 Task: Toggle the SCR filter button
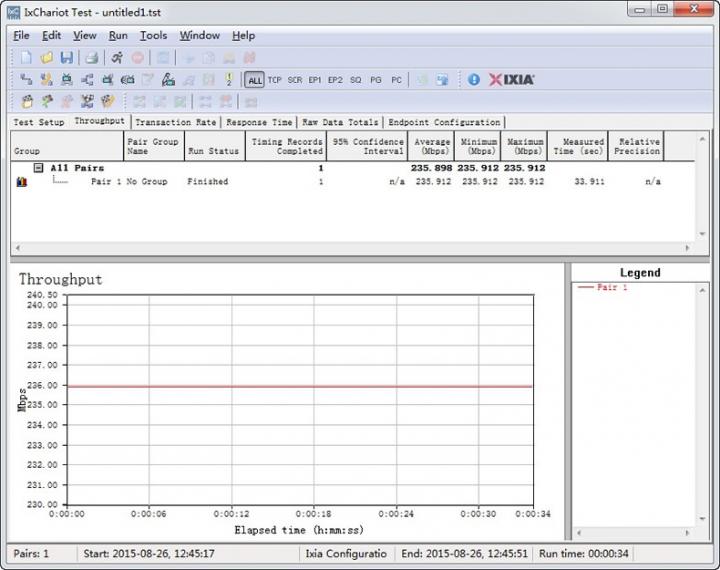click(x=295, y=80)
